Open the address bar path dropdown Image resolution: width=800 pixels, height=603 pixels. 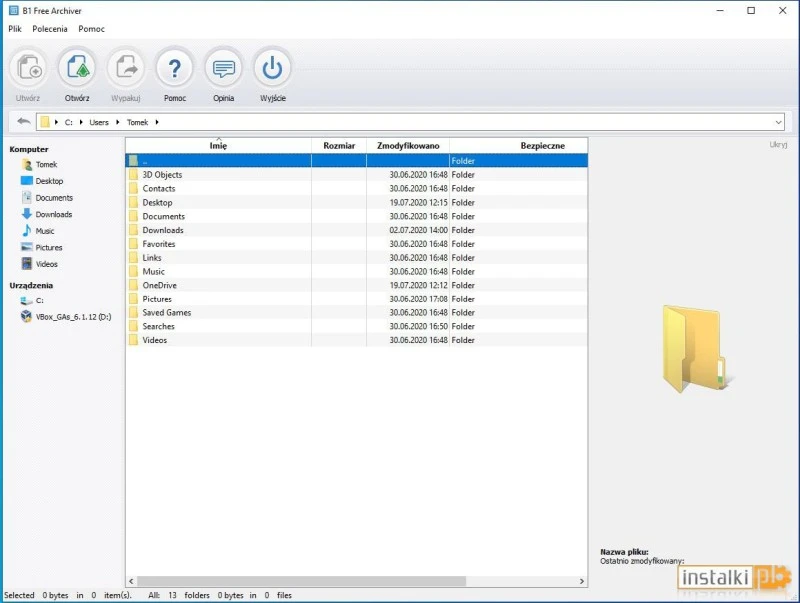click(x=778, y=122)
